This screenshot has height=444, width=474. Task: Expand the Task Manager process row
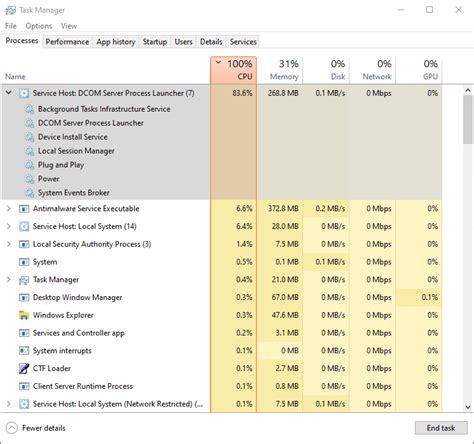pyautogui.click(x=9, y=280)
